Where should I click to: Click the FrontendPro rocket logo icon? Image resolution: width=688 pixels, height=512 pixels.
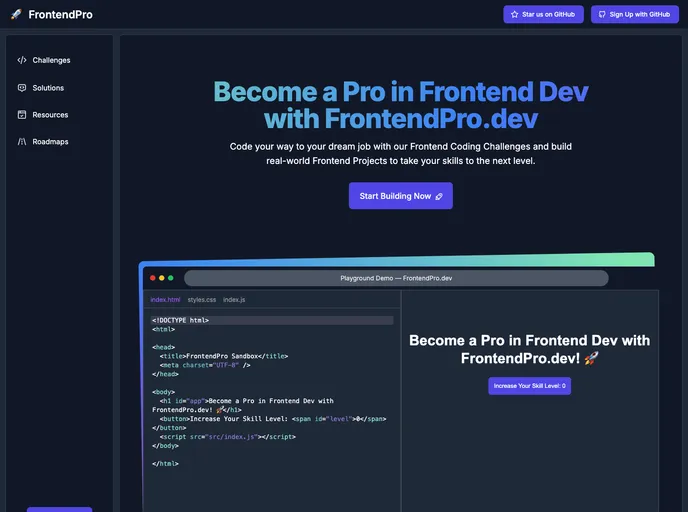click(16, 14)
